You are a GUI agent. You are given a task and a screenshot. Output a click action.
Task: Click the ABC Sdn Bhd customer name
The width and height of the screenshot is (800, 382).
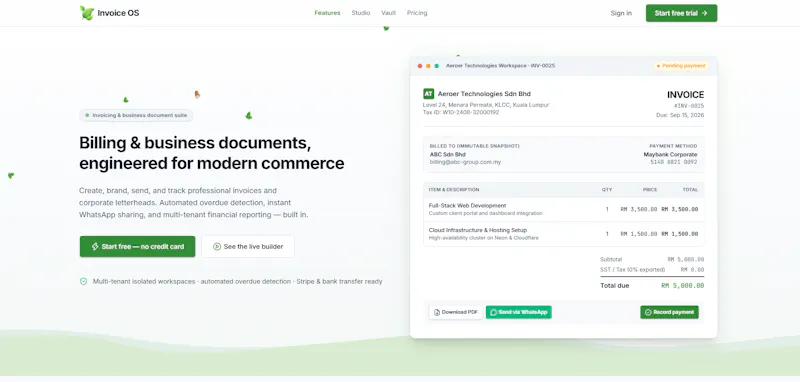pos(447,155)
